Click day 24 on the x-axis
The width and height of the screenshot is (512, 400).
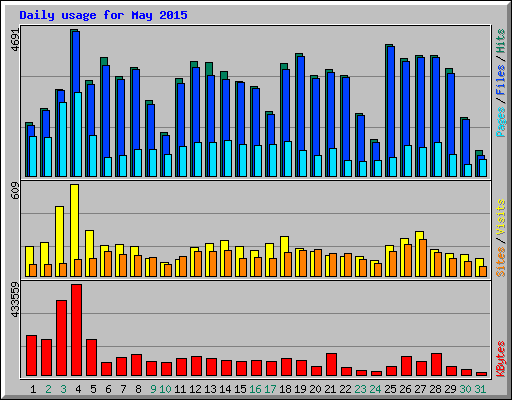tap(375, 389)
